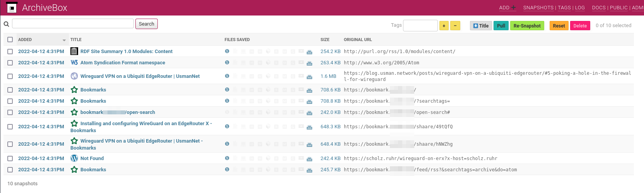
Task: Click the ArchiveBox logo icon
Action: click(x=12, y=7)
